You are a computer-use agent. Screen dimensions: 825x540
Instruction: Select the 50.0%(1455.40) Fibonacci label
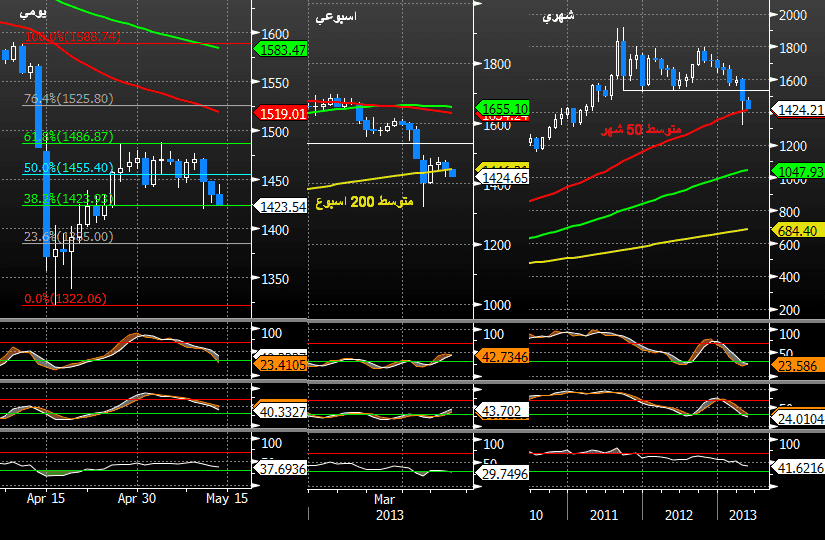(x=68, y=167)
